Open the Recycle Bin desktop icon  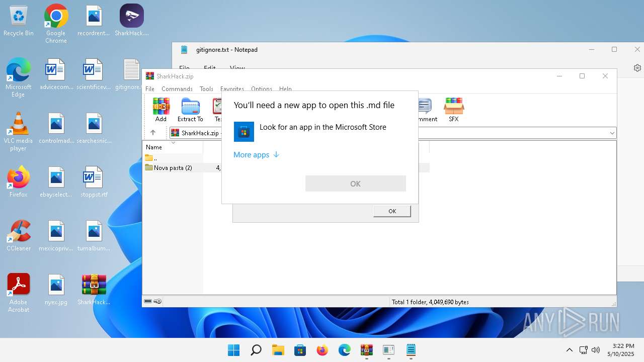point(19,21)
